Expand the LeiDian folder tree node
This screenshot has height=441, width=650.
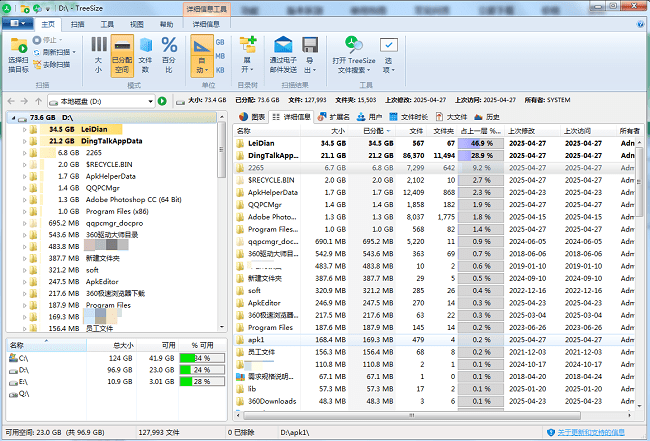coord(23,129)
